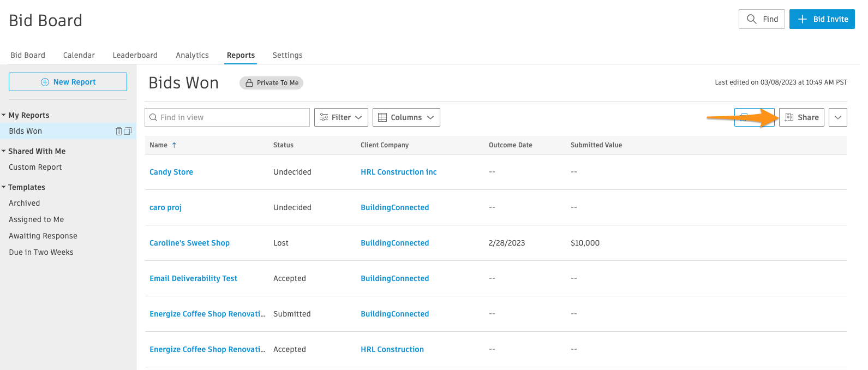Screen dimensions: 868x370
Task: Sort by the Name column header
Action: pos(158,145)
